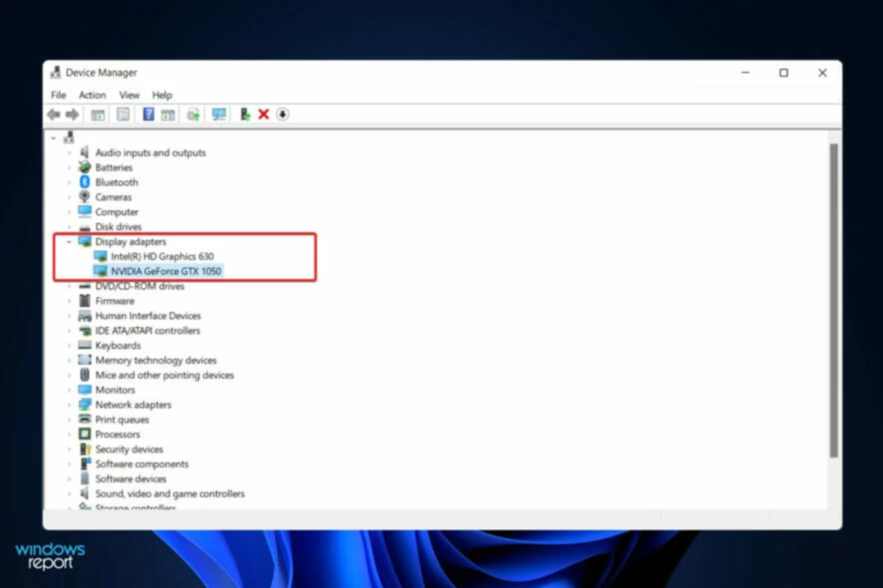Select the Print queues label
This screenshot has width=883, height=588.
point(123,419)
